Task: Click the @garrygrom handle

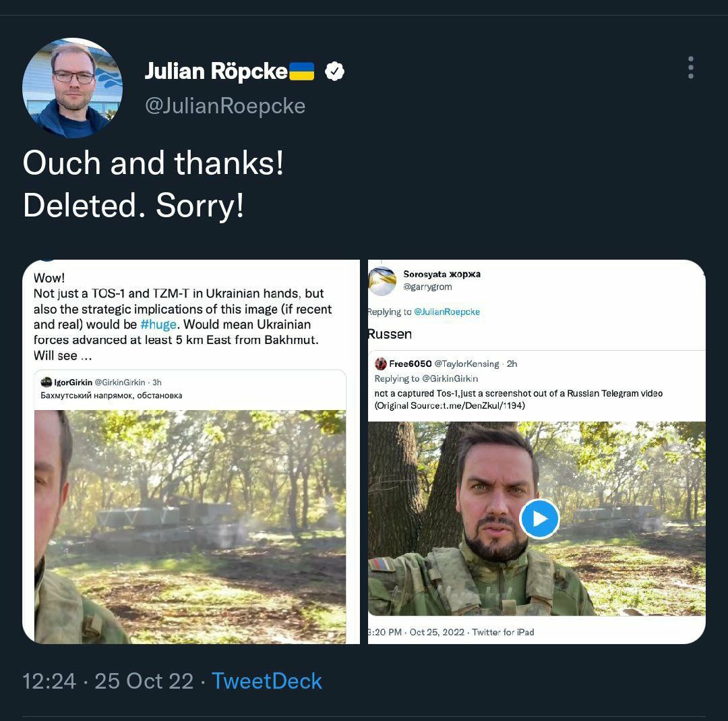Action: click(427, 287)
